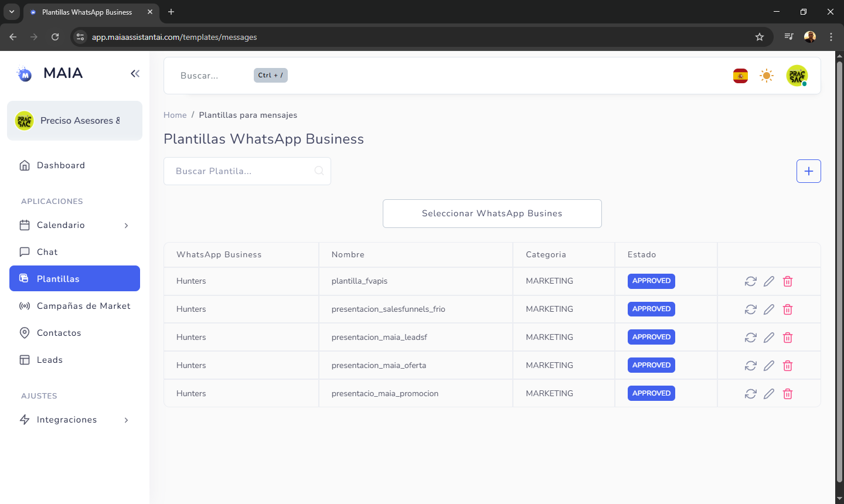The width and height of the screenshot is (844, 504).
Task: Collapse the sidebar with double chevron
Action: click(x=135, y=73)
